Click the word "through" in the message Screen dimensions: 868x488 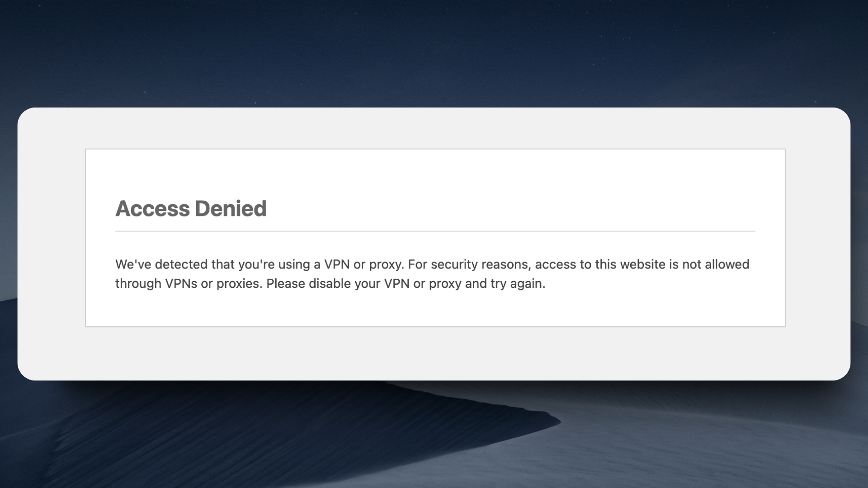(x=138, y=284)
